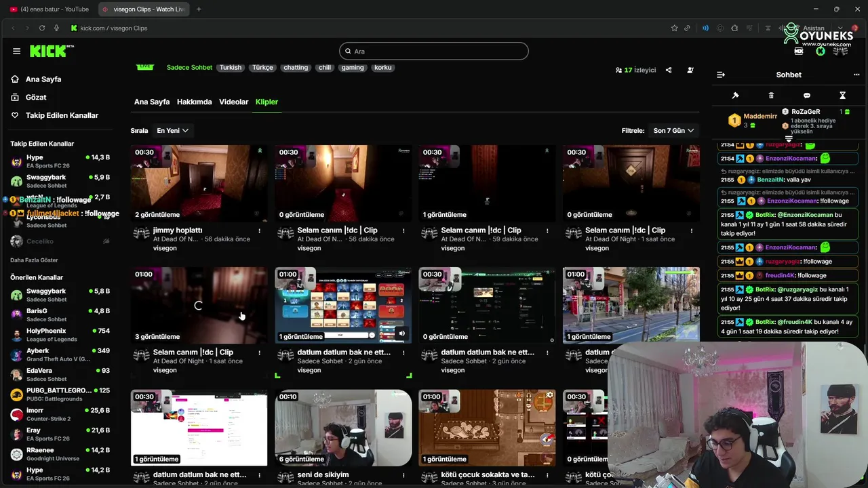Share the channel via share icon
Screen dimensions: 868x488
coord(669,70)
